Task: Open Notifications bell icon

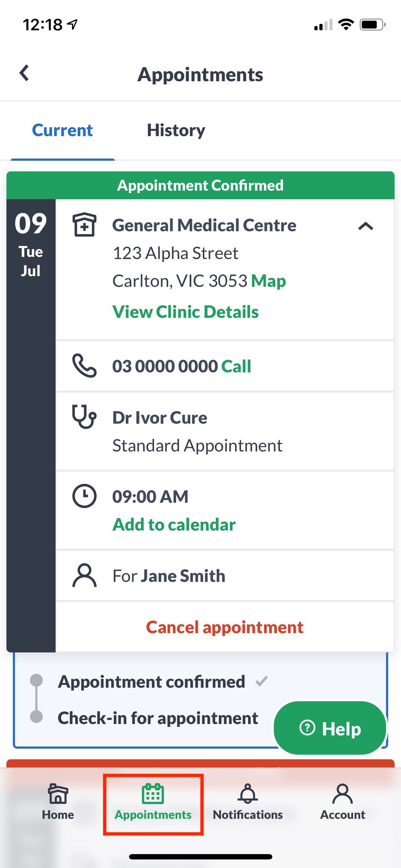Action: (248, 793)
